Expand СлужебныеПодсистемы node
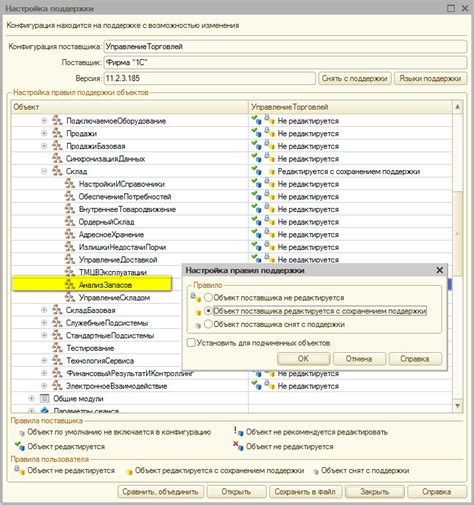This screenshot has height=505, width=474. [x=44, y=323]
